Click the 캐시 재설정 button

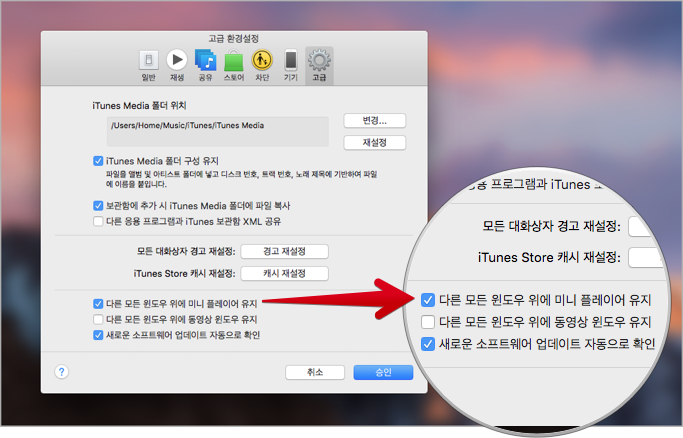coord(284,273)
